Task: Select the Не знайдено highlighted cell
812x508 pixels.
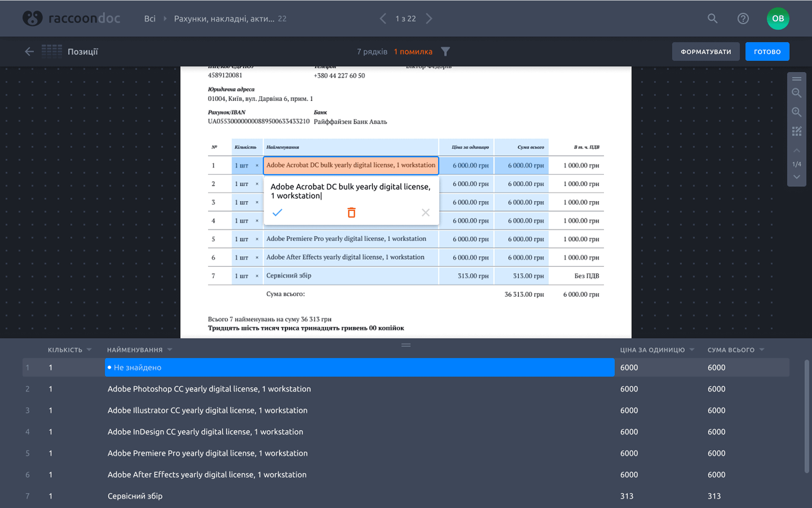Action: pos(359,367)
